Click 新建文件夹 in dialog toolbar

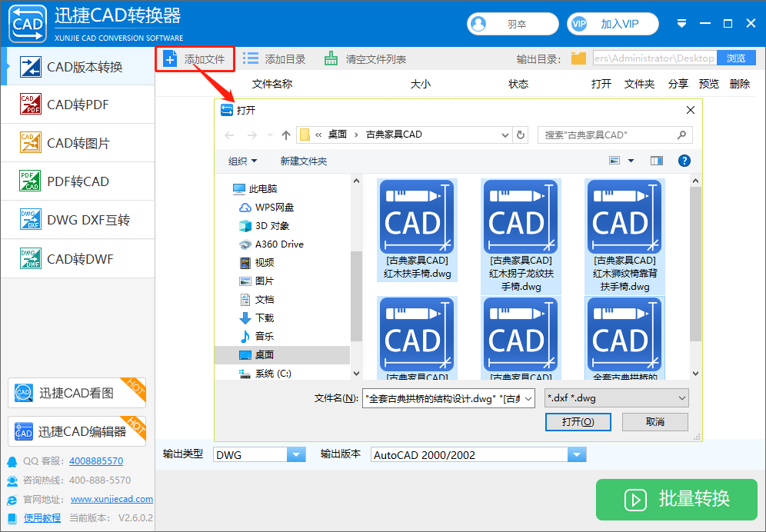(x=303, y=161)
